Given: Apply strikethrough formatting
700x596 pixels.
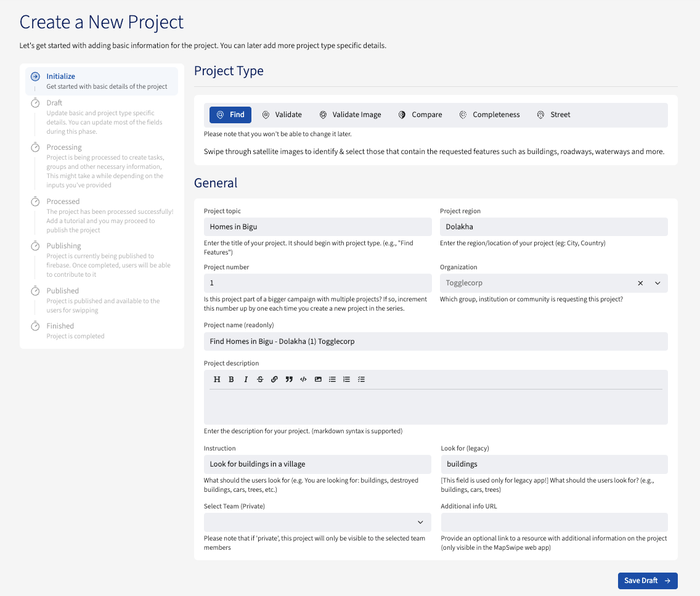Looking at the screenshot, I should point(260,380).
